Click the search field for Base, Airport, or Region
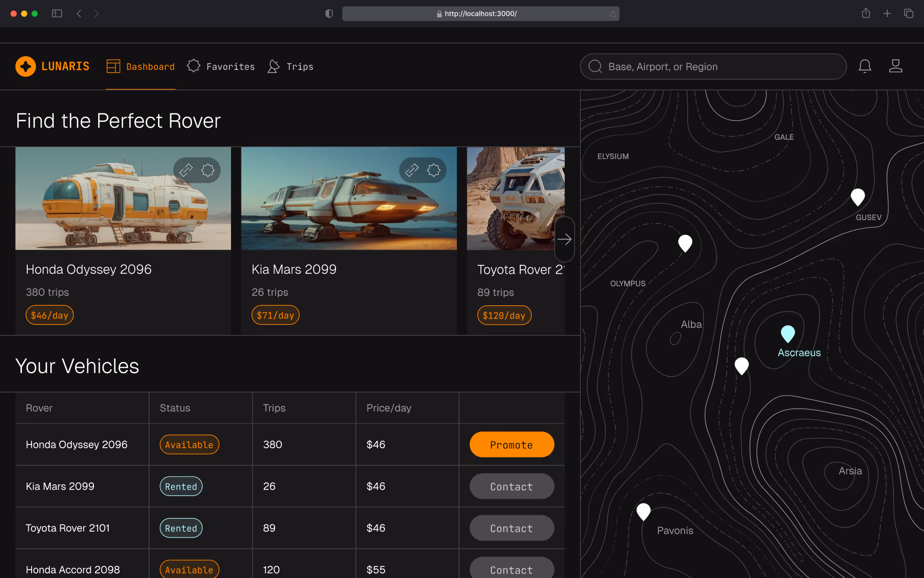The height and width of the screenshot is (578, 924). click(x=713, y=67)
